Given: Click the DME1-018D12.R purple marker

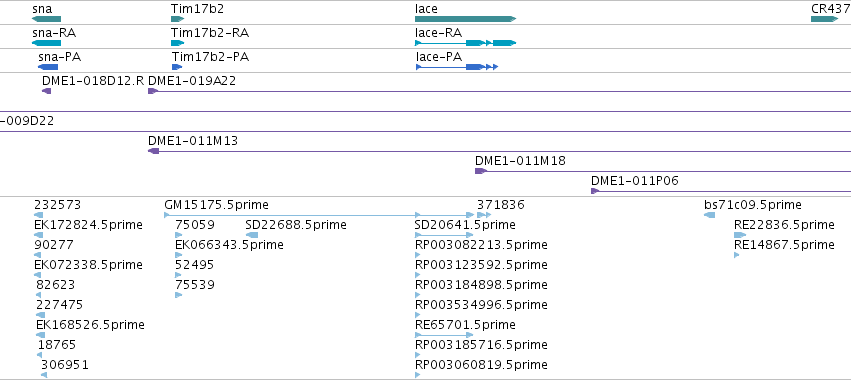Looking at the screenshot, I should [47, 91].
